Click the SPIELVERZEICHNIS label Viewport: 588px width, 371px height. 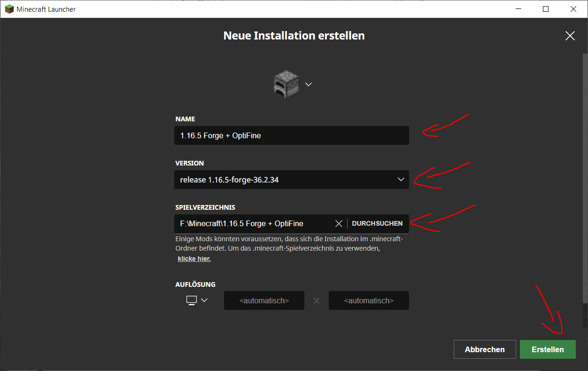pyautogui.click(x=205, y=207)
